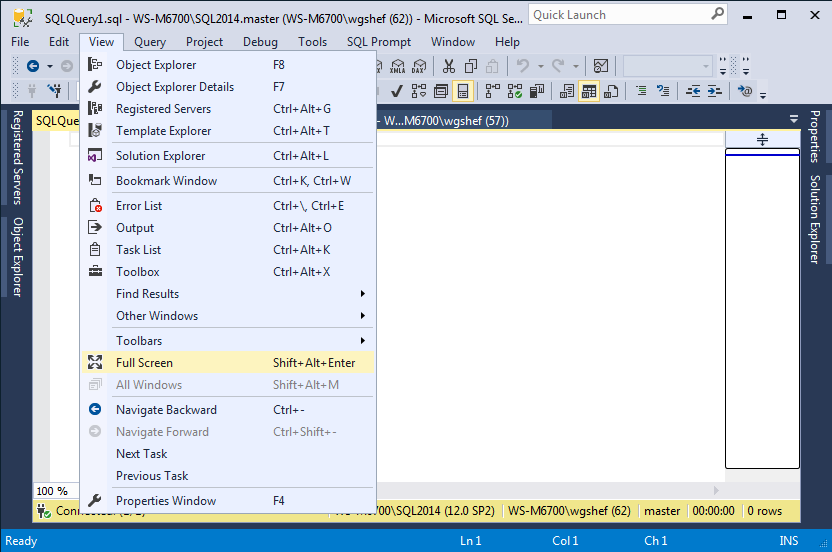Expand the Other Windows submenu
Viewport: 832px width, 552px height.
[x=228, y=316]
